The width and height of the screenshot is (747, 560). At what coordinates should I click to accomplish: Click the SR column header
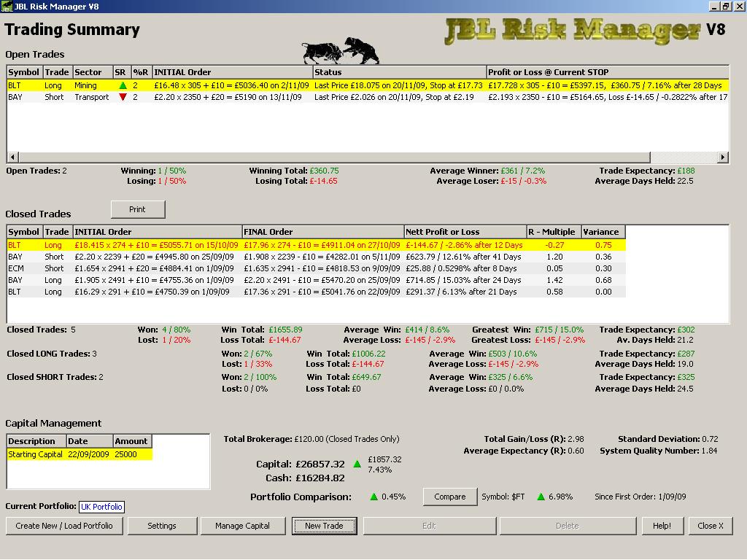coord(122,72)
